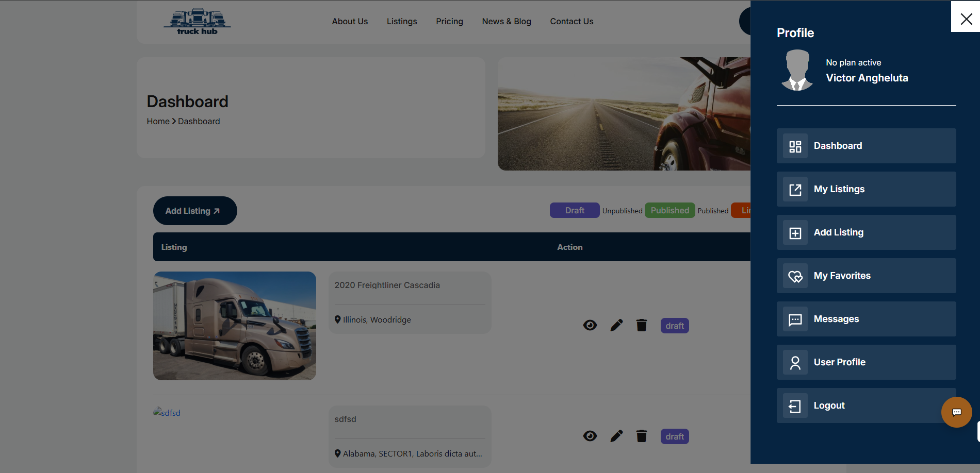Close the Profile side panel

pos(966,19)
